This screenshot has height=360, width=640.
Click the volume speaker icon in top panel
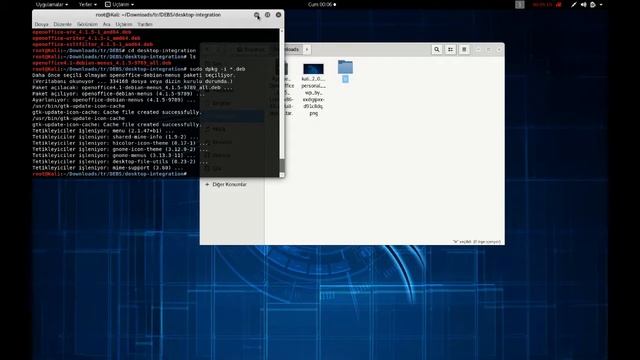pos(583,4)
